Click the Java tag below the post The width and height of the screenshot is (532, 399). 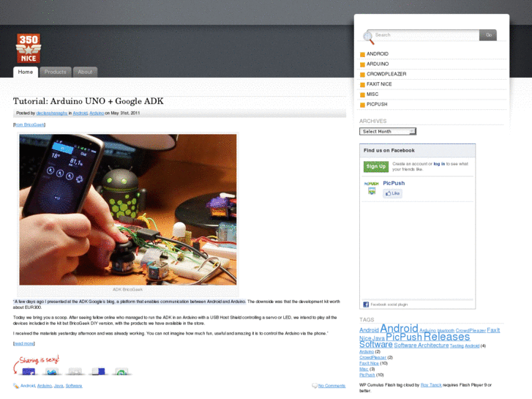(59, 386)
